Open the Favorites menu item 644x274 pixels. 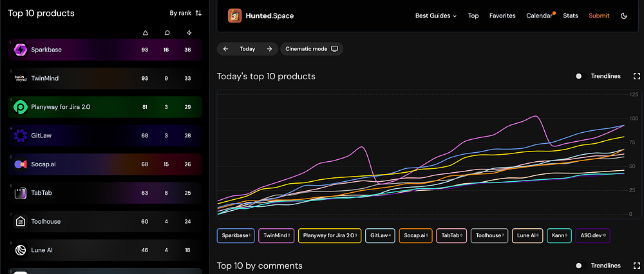pyautogui.click(x=502, y=15)
